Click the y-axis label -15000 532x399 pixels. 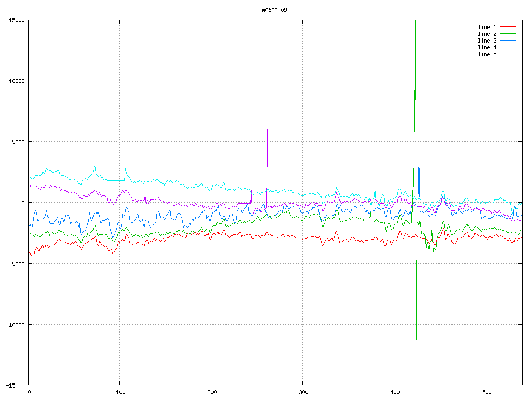point(15,385)
